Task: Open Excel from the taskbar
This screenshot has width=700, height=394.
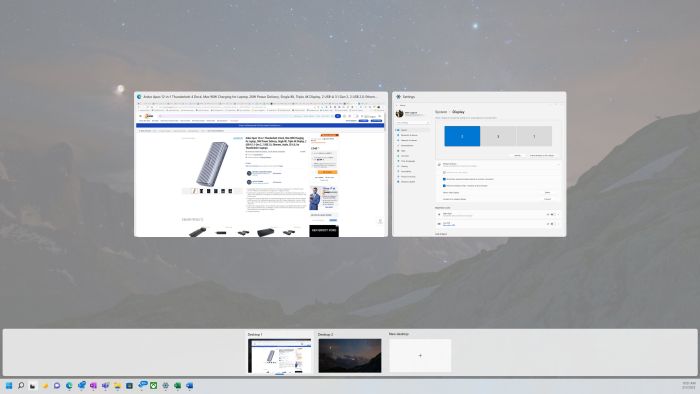Action: click(x=177, y=386)
